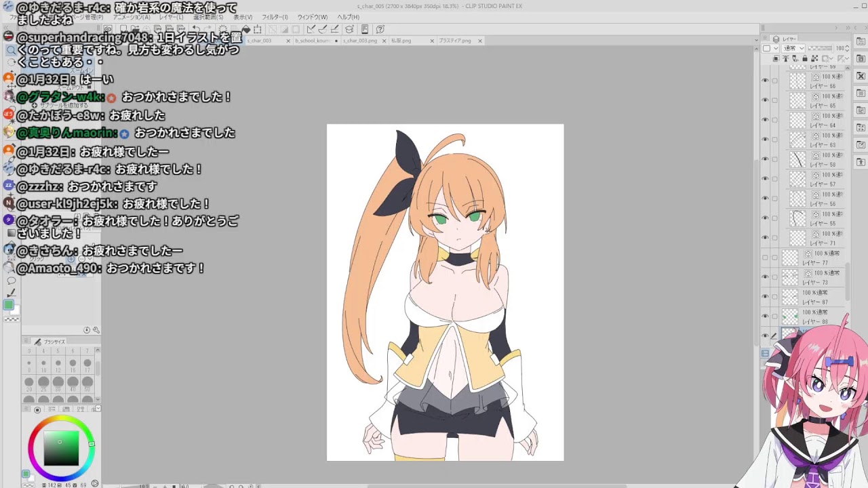
Task: Hide layer レイヤー 57 with eye icon
Action: (766, 178)
